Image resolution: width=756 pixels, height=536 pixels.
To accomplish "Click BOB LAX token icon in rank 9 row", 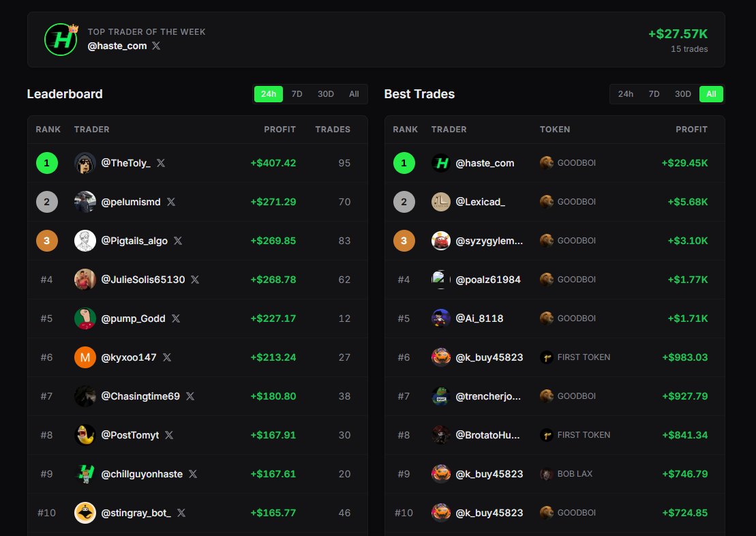I will [546, 474].
